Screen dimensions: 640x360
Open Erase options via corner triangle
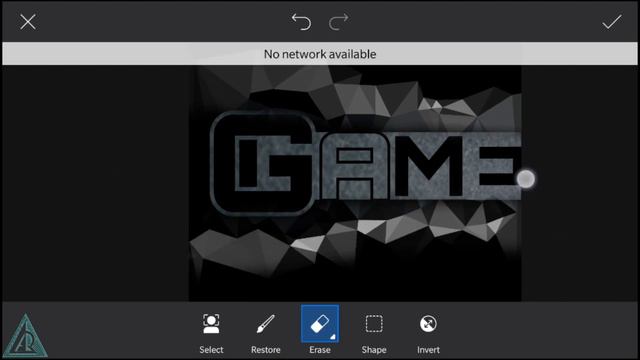333,337
